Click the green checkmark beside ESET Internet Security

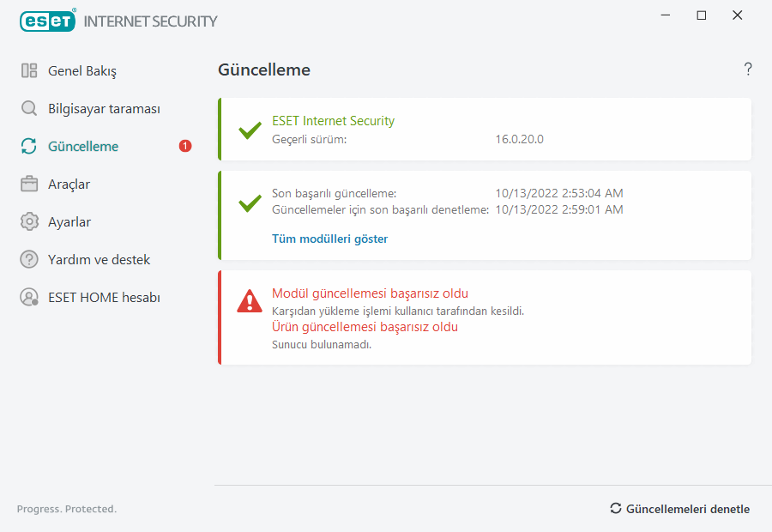250,130
